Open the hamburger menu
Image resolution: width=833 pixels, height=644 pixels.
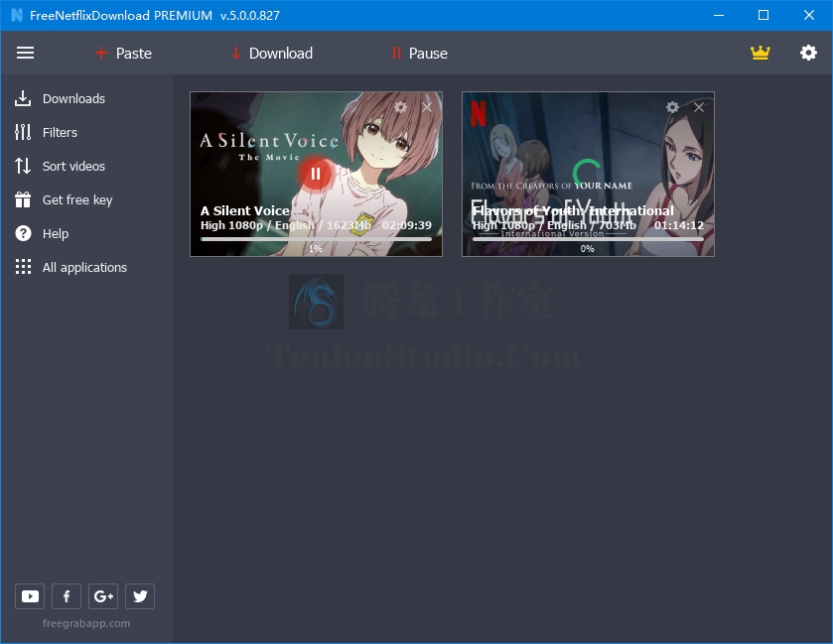25,54
